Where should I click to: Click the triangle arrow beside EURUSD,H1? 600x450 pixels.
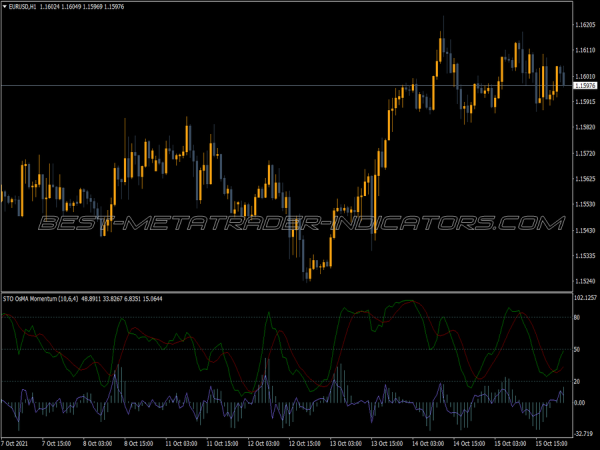(x=5, y=7)
